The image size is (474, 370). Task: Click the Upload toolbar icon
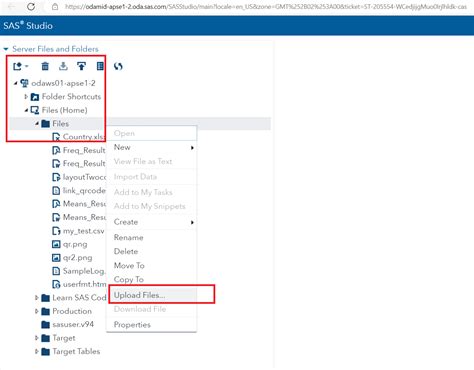tap(81, 66)
